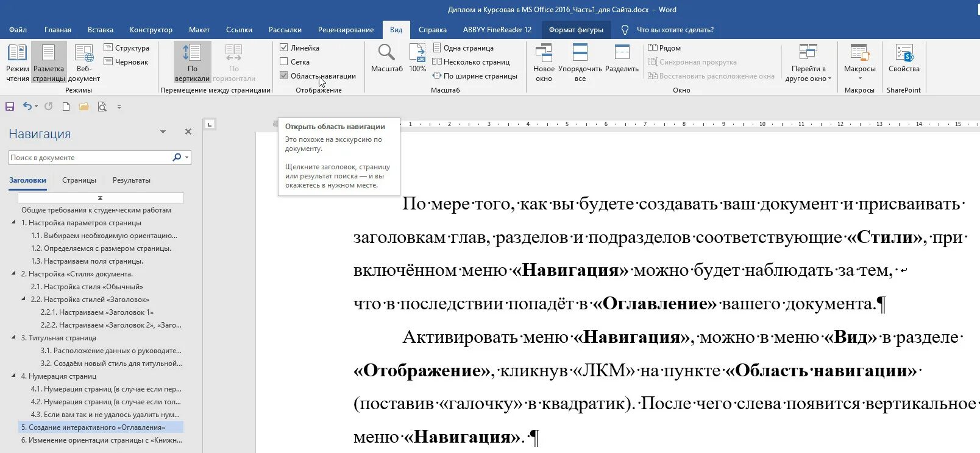Collapse heading 2. Настройка «Стиля» документа
Viewport: 980px width, 453px height.
pos(14,273)
